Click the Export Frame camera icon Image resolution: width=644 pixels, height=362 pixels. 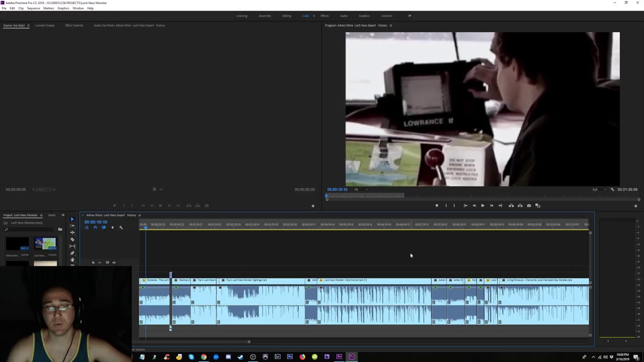coord(529,206)
